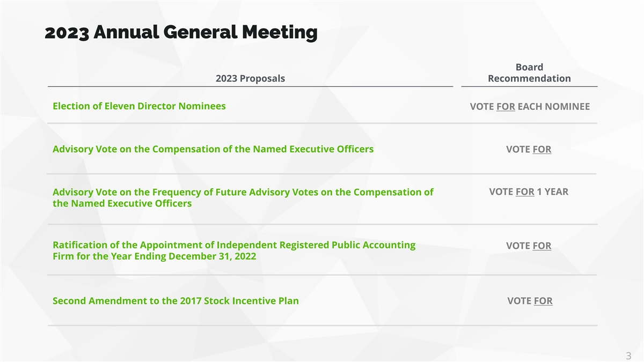The image size is (644, 362).
Task: Click the slide page number 3
Action: [628, 356]
